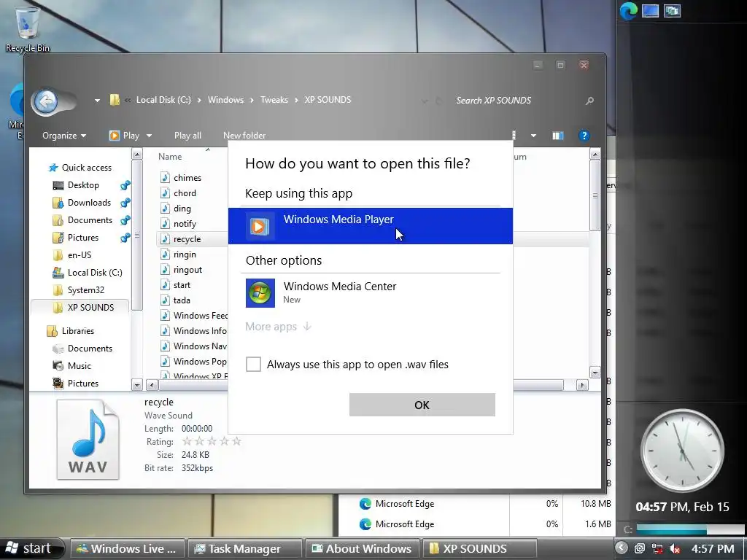The image size is (747, 560).
Task: Toggle the preview pane icon
Action: 558,136
